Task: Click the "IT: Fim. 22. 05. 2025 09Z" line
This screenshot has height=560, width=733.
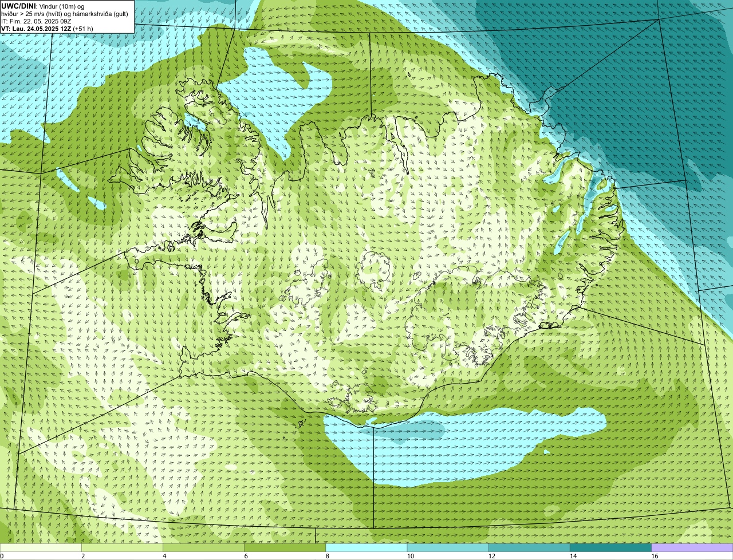Action: coord(36,21)
